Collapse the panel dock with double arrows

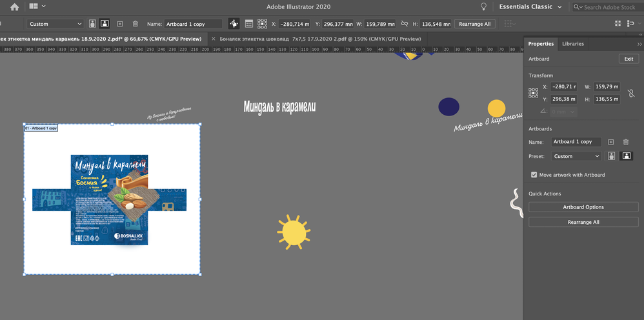[639, 44]
